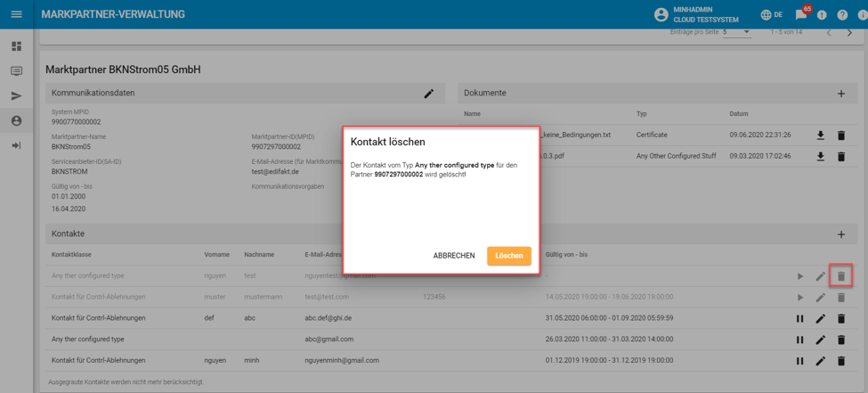Viewport: 868px width, 393px height.
Task: Activate the muster mustermann contact
Action: [x=800, y=298]
